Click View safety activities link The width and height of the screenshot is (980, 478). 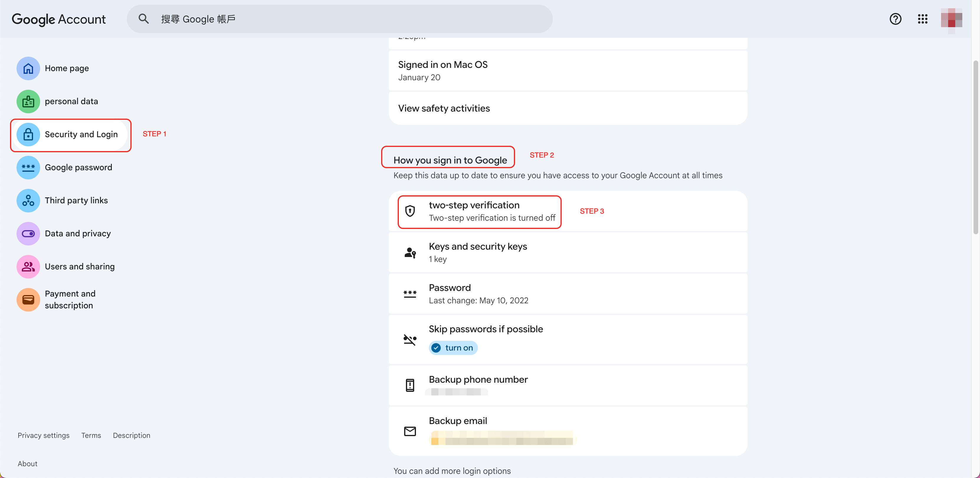point(444,109)
